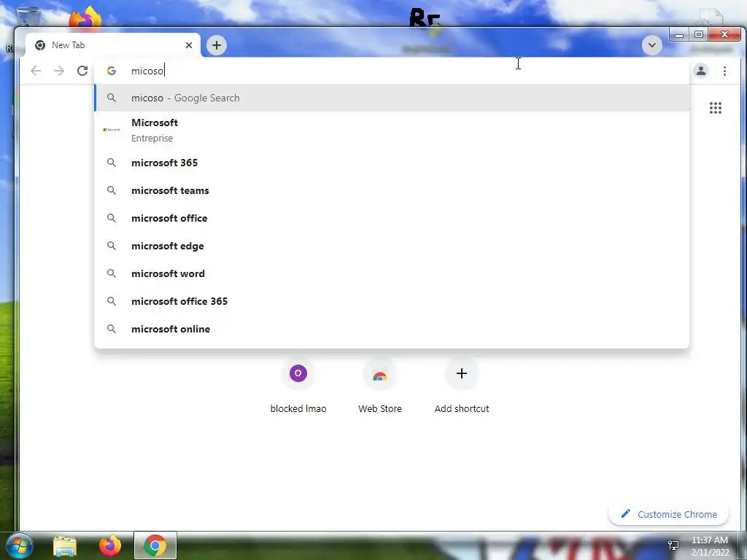The width and height of the screenshot is (747, 560).
Task: Choose the 'microsoft 365' suggestion
Action: [x=392, y=163]
